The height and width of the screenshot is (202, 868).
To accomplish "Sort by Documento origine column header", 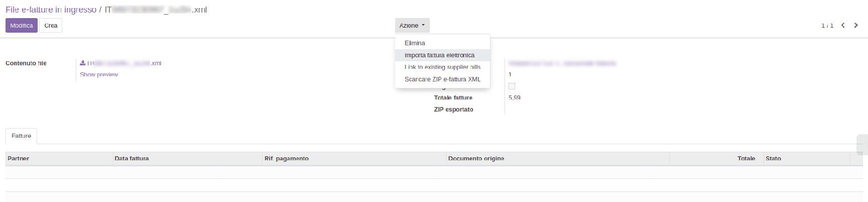I will point(558,159).
